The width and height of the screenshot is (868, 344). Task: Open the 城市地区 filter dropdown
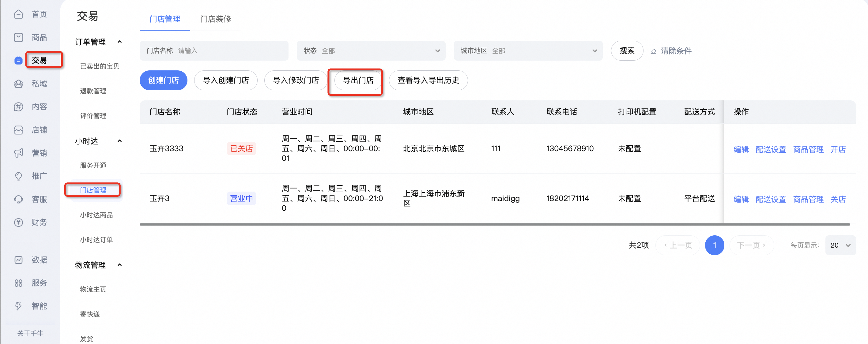(528, 51)
